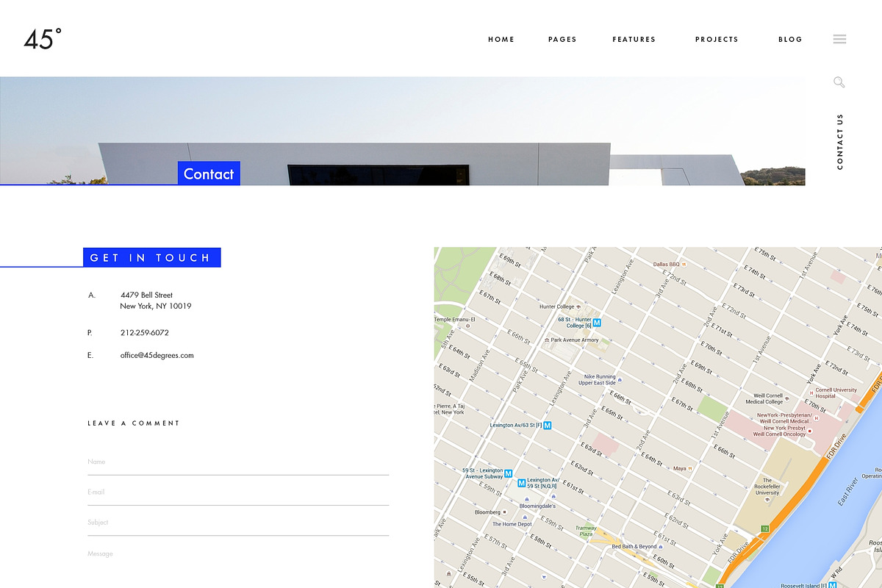Click Park Avenue Armory map label
The width and height of the screenshot is (882, 588).
[575, 340]
